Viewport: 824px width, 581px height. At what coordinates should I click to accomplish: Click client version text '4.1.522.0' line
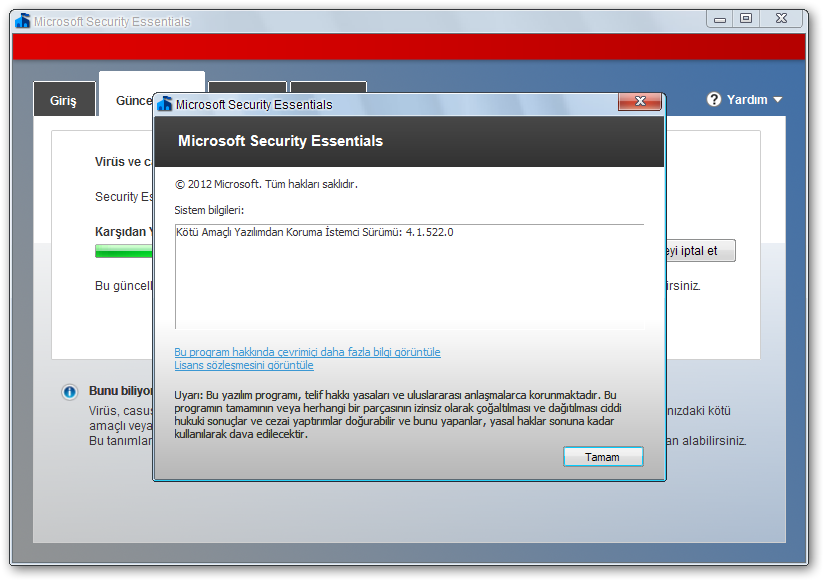(x=315, y=232)
